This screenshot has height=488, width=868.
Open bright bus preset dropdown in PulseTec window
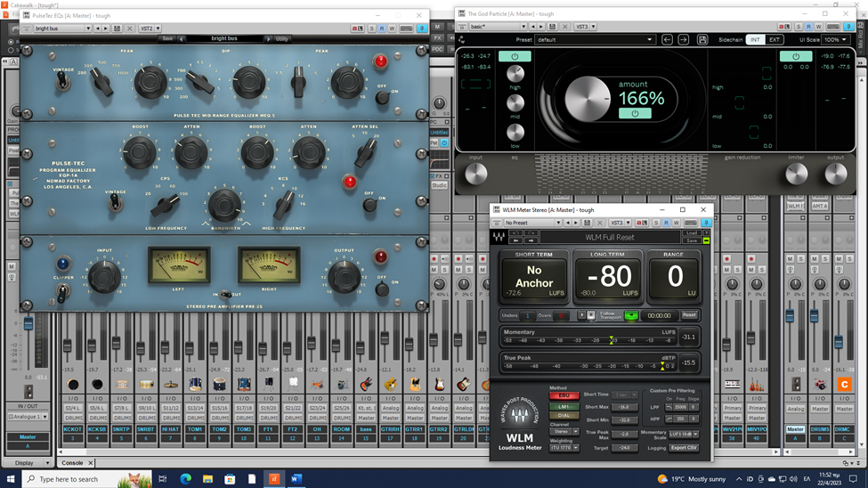[62, 28]
